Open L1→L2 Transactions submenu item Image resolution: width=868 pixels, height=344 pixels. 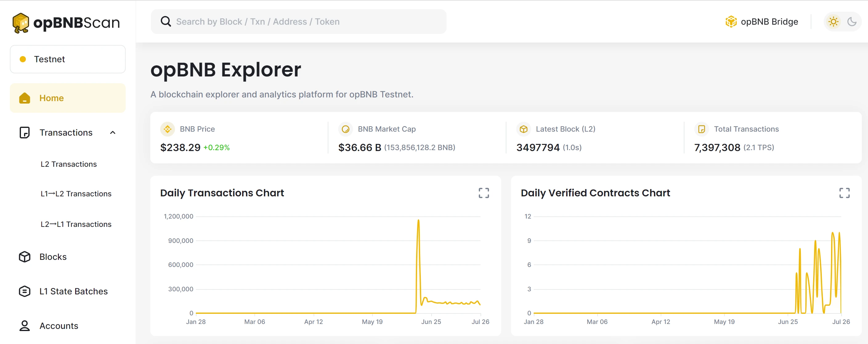click(76, 194)
